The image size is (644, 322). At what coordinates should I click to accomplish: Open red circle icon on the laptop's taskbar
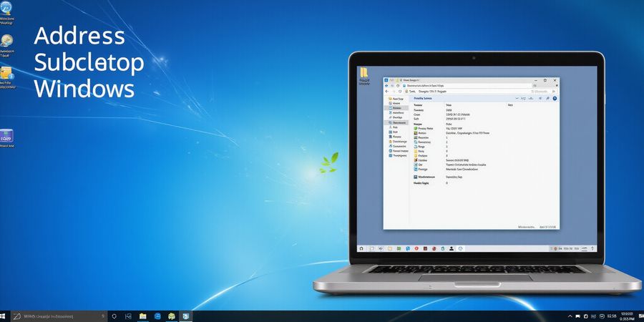pyautogui.click(x=416, y=248)
